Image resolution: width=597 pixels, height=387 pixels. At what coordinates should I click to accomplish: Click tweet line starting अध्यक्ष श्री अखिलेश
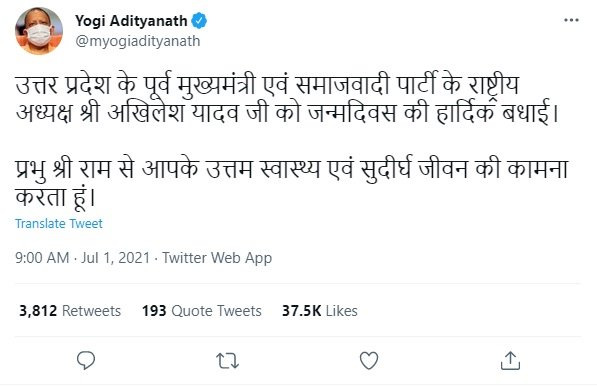287,113
